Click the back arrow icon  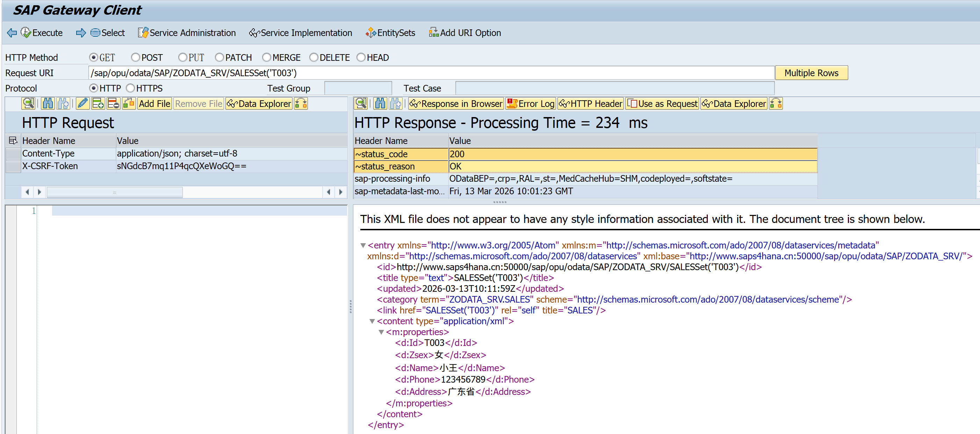[12, 33]
